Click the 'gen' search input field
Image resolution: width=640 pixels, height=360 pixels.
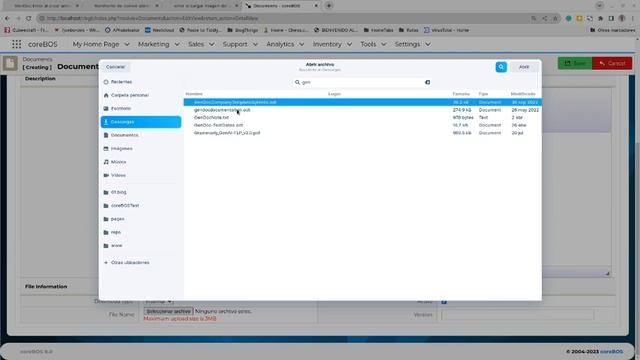(x=362, y=82)
